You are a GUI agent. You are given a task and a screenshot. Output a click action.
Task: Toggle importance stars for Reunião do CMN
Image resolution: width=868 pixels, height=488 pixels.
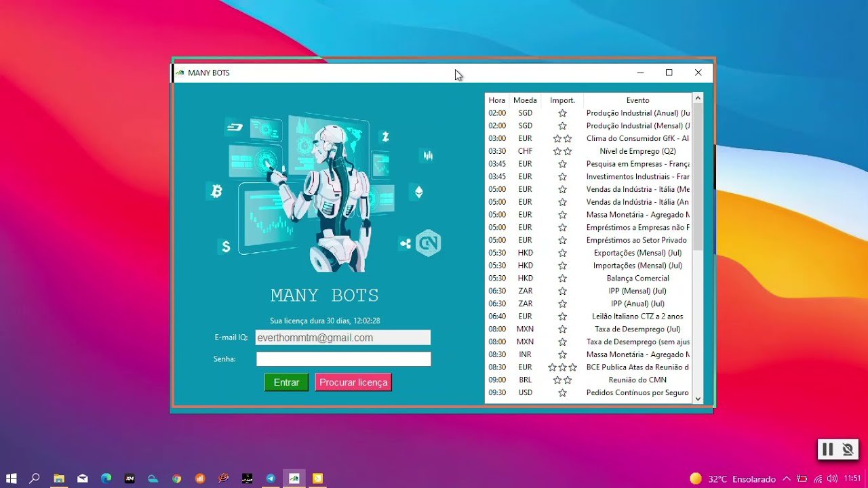point(562,380)
